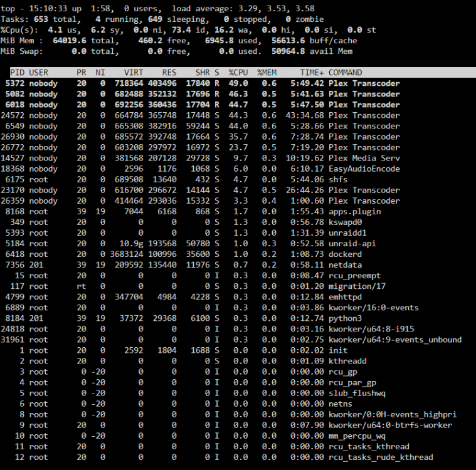Screen dimensions: 476x470
Task: Select the 6945.8 used memory value
Action: 219,41
